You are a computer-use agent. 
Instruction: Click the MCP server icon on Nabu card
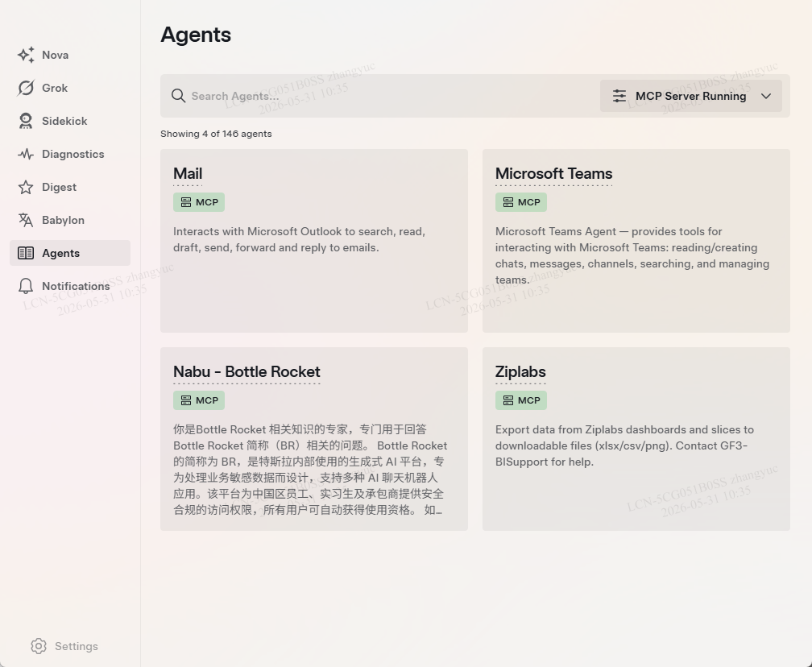[186, 401]
